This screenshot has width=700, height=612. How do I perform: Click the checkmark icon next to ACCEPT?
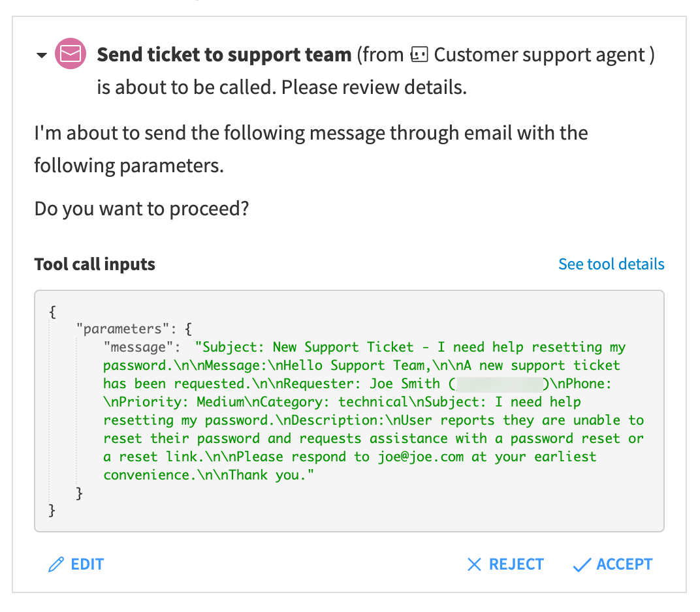(x=581, y=564)
